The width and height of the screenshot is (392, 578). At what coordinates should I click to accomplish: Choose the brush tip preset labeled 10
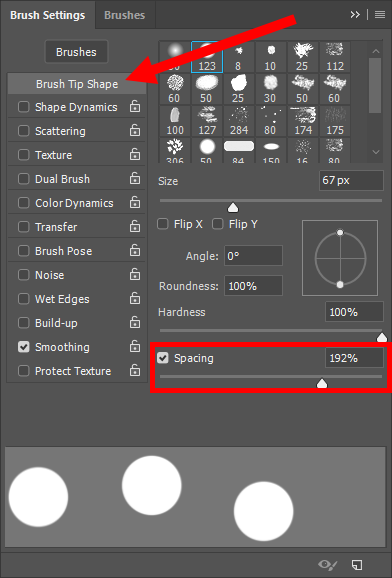(x=271, y=57)
